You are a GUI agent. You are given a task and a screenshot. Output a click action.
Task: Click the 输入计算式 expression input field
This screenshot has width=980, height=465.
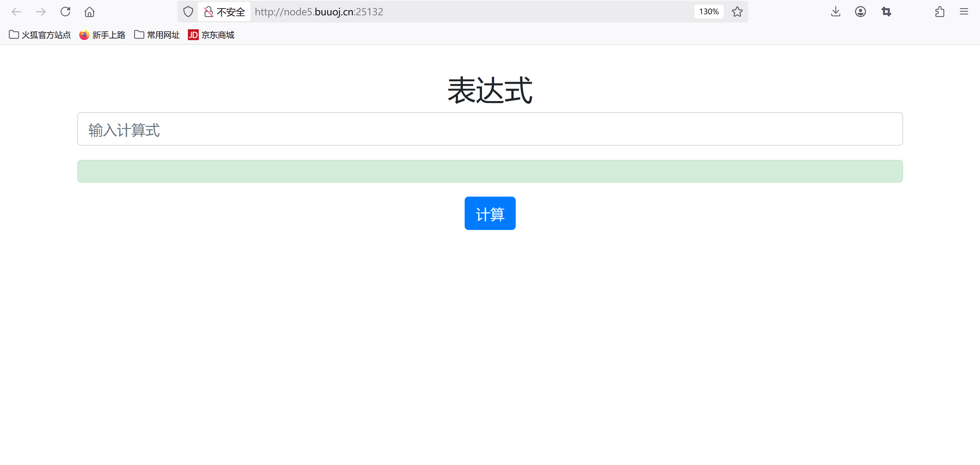489,129
